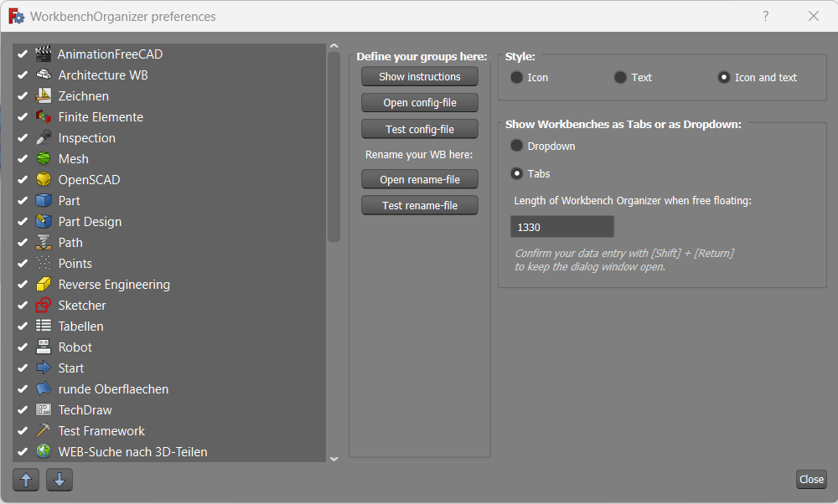This screenshot has width=838, height=504.
Task: Click the Path workbench icon
Action: (44, 243)
